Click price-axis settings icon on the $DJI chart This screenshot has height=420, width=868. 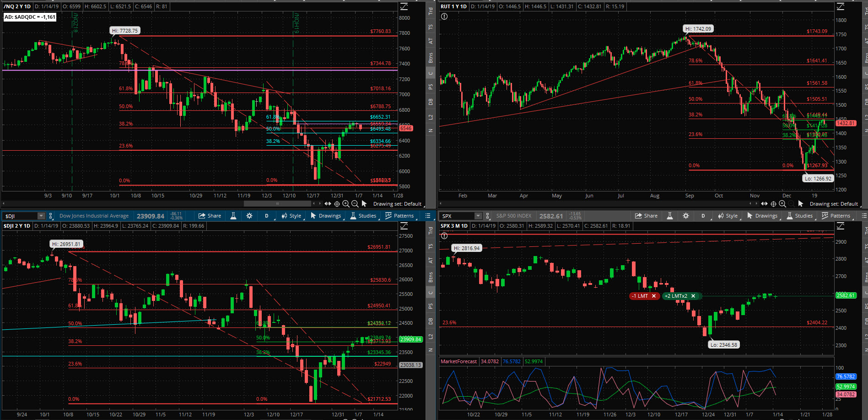pyautogui.click(x=404, y=226)
